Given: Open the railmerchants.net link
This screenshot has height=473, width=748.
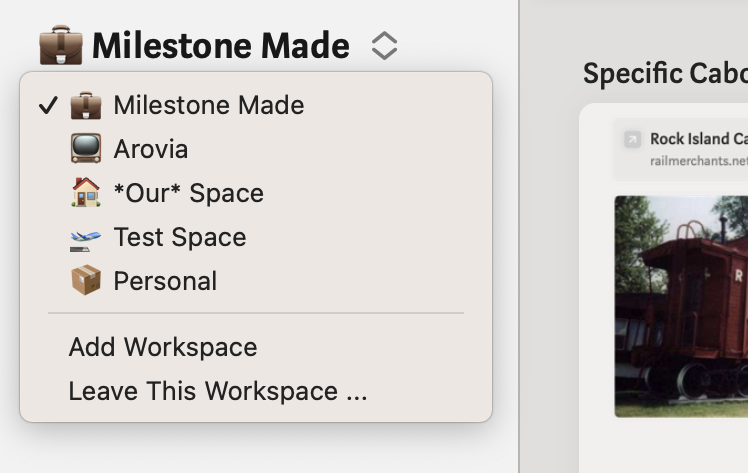Looking at the screenshot, I should [x=698, y=160].
